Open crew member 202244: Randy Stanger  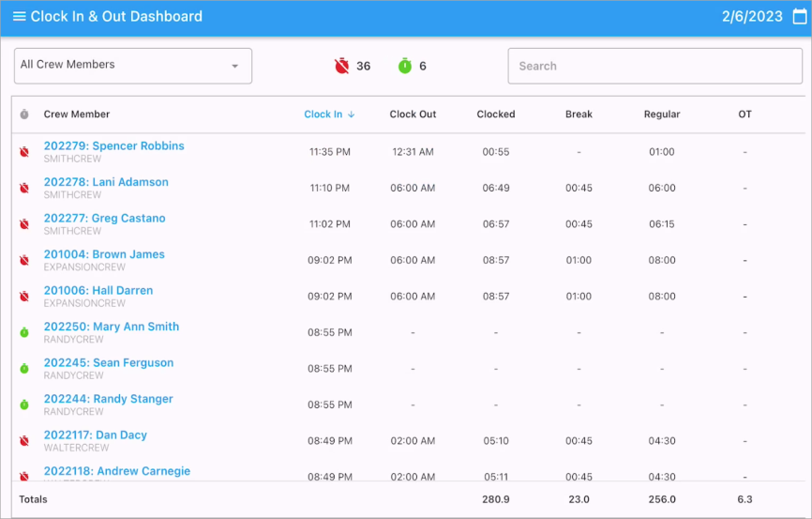(x=108, y=399)
